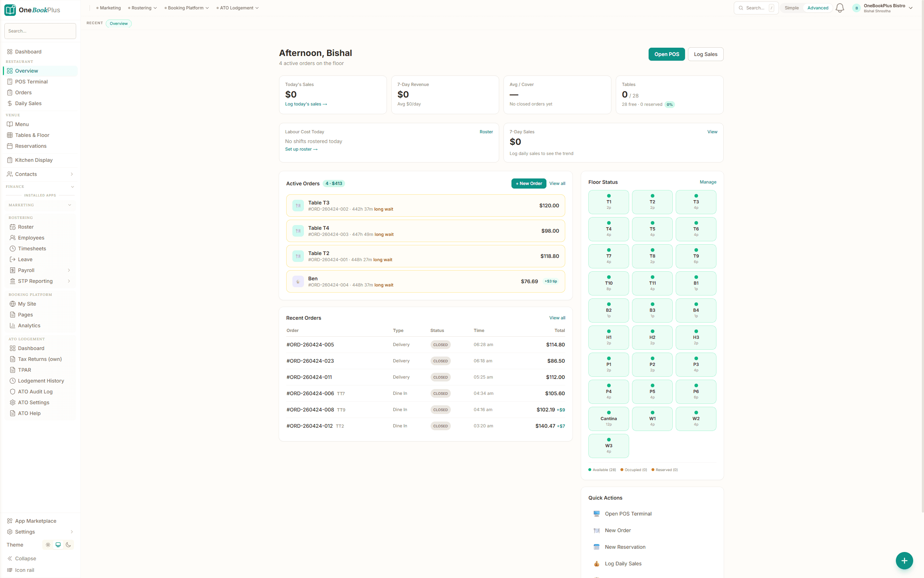The height and width of the screenshot is (578, 924).
Task: Click the Dashboard grid icon in sidebar
Action: tap(10, 52)
